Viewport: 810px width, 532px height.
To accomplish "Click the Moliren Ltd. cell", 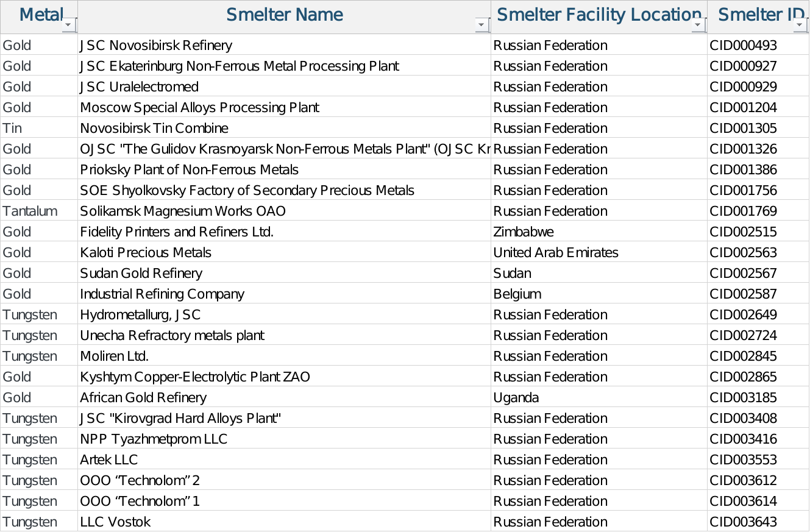I will click(115, 356).
